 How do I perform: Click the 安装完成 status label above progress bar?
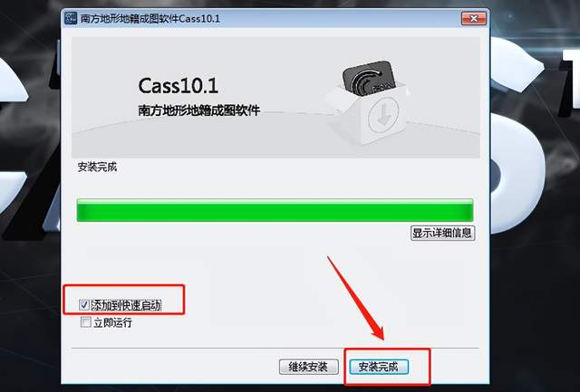point(97,167)
